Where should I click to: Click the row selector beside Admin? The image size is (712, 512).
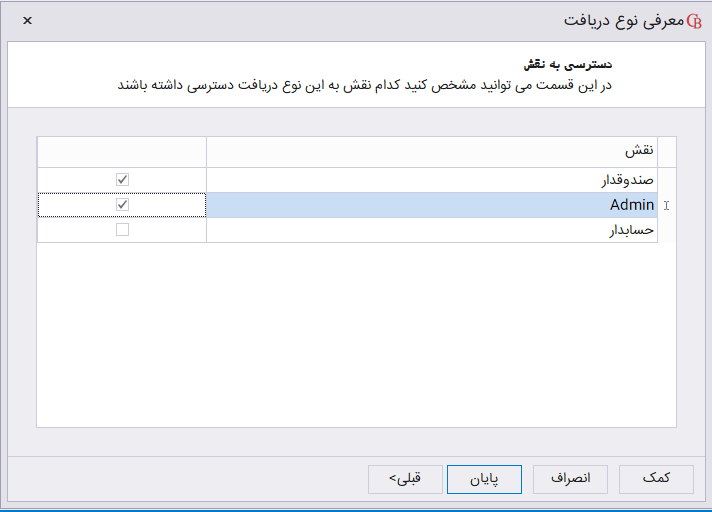666,205
